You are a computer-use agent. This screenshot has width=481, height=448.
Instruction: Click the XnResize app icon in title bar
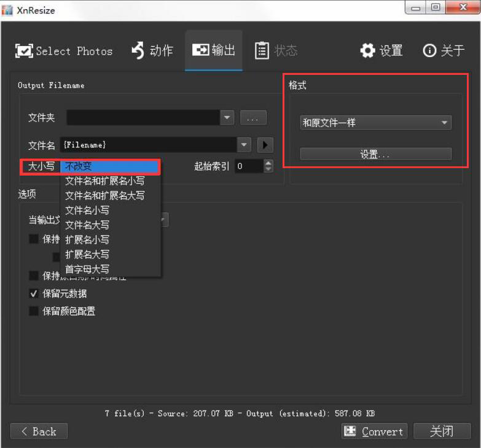point(7,10)
